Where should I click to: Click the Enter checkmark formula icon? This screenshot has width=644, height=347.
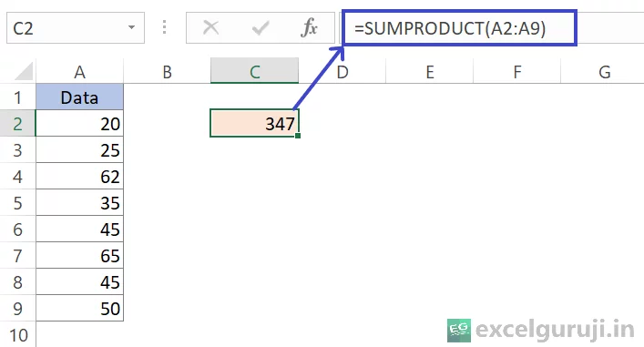pos(261,28)
